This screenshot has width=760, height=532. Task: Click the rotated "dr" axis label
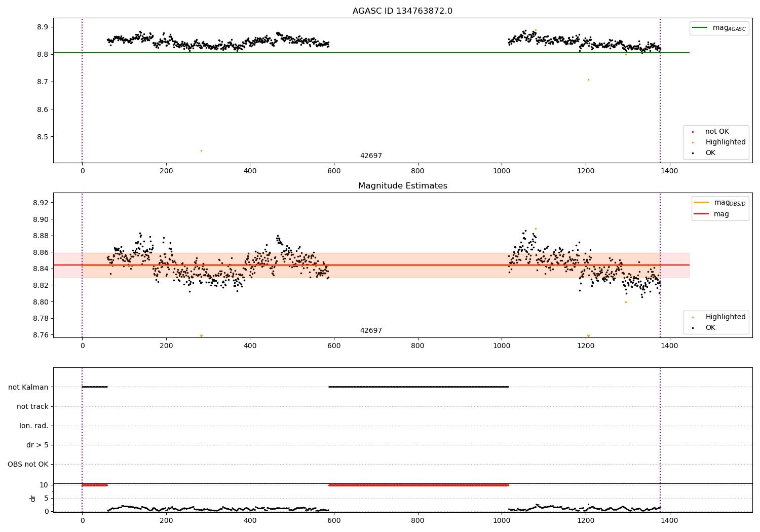click(x=33, y=498)
